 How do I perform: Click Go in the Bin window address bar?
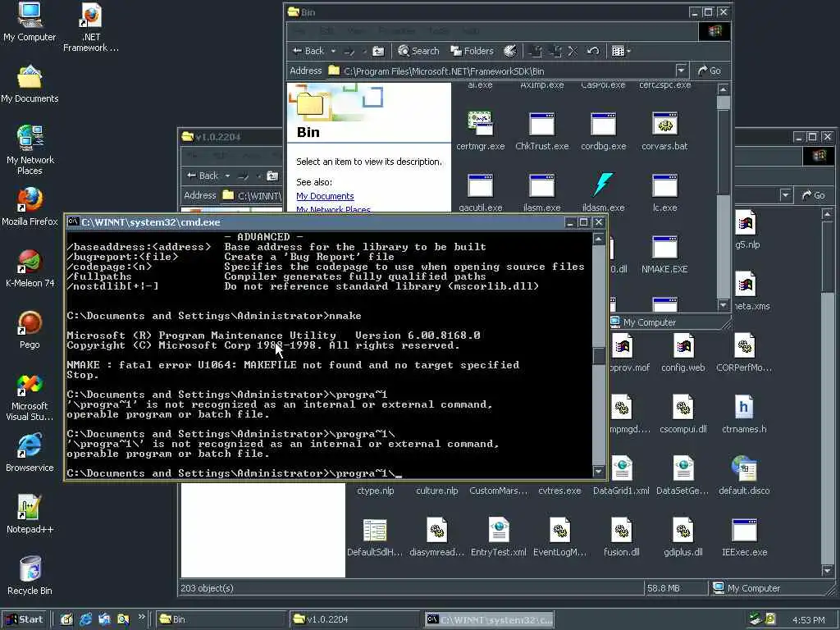click(710, 71)
